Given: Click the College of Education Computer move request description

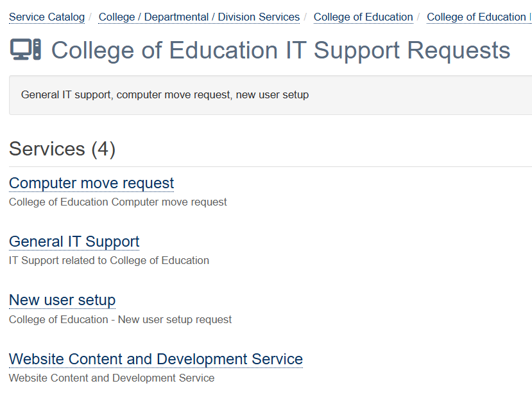Looking at the screenshot, I should tap(118, 202).
